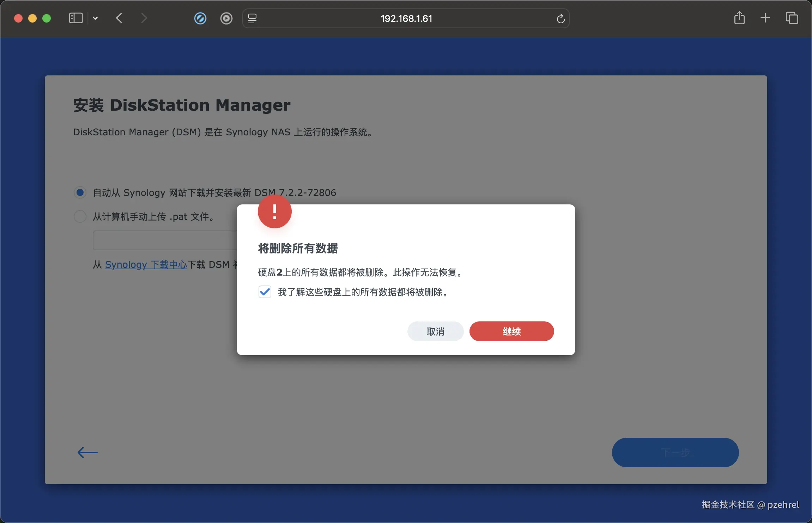Select automatic DSM 7.2.2-72806 download radio
This screenshot has height=523, width=812.
click(x=80, y=192)
